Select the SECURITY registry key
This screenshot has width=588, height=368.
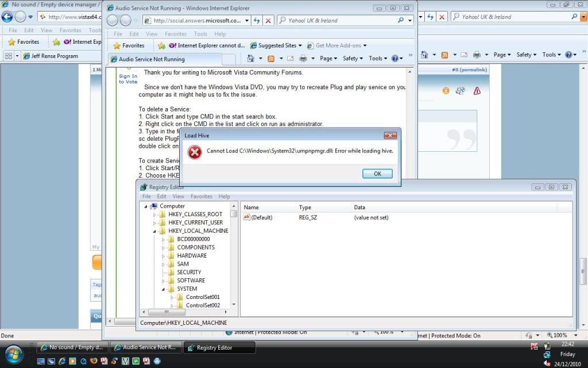pos(189,272)
